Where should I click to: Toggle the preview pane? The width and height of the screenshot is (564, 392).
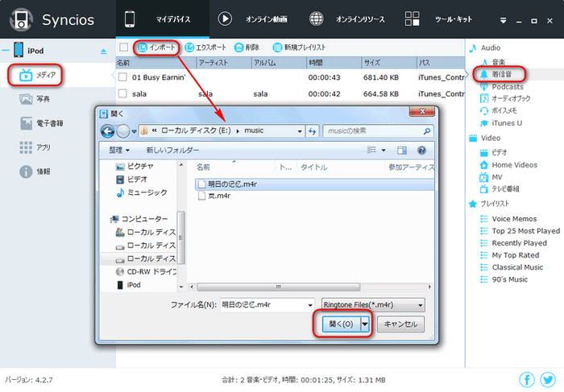point(402,151)
